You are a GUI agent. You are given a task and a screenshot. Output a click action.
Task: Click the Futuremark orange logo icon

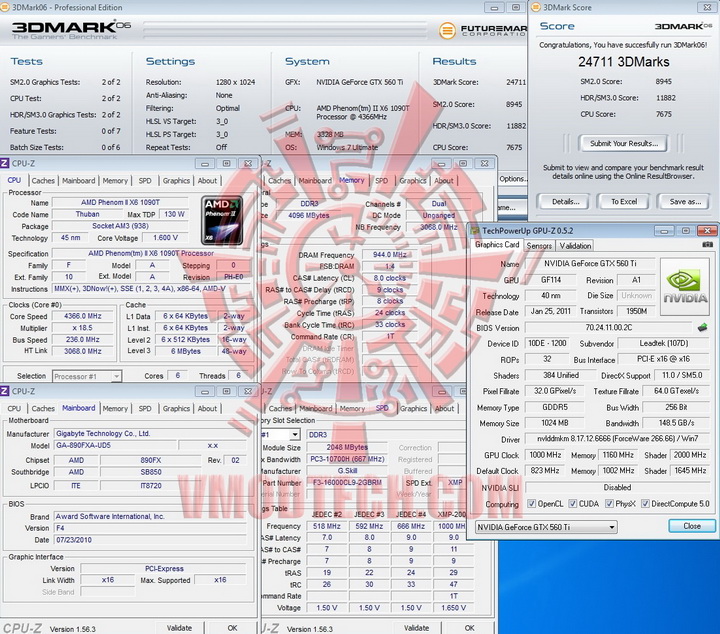(447, 31)
